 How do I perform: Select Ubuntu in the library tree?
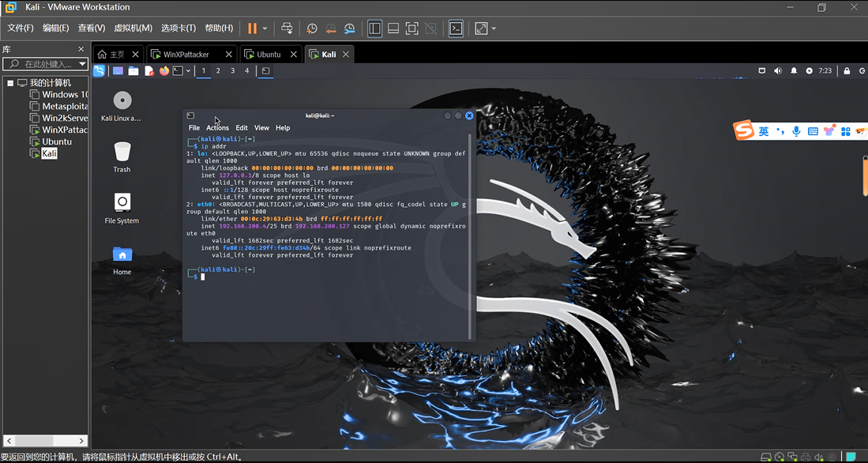tap(51, 141)
